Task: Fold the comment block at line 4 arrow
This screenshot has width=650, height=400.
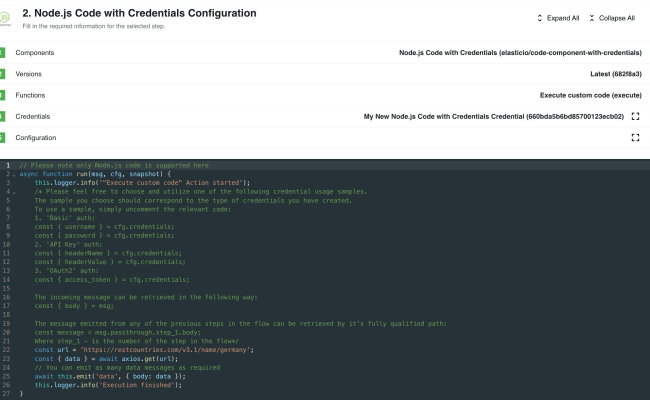Action: 14,192
